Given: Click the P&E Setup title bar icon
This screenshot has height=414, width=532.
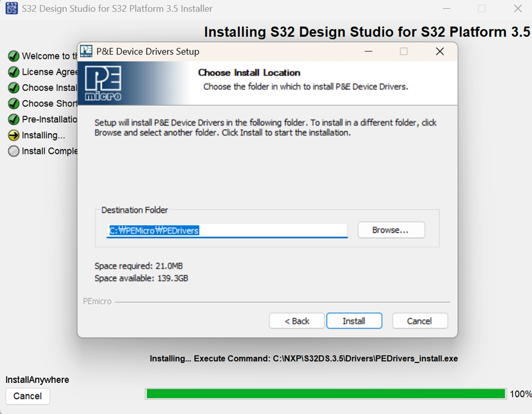Looking at the screenshot, I should click(86, 52).
